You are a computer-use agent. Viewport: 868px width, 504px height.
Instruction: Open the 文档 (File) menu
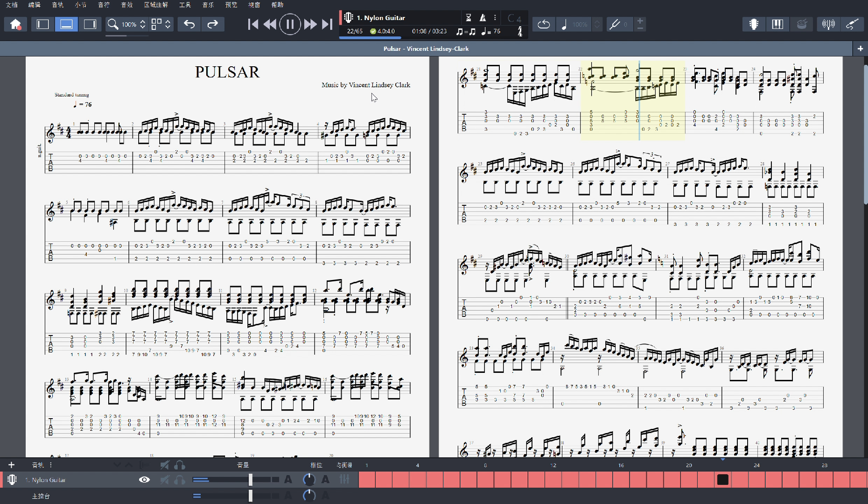click(12, 5)
